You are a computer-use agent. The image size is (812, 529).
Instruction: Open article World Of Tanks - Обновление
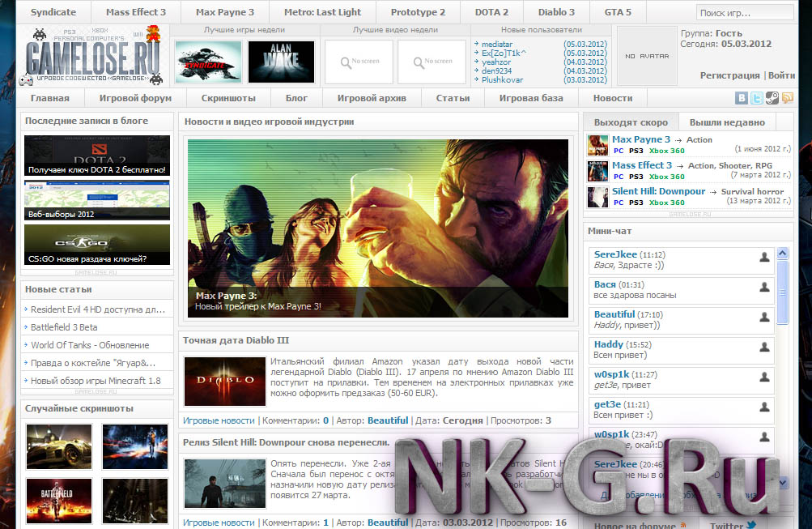click(x=90, y=345)
